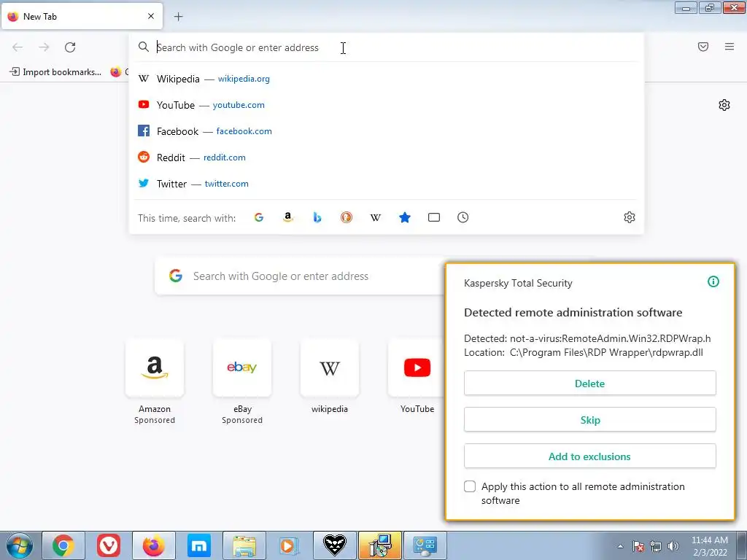Open Windows Explorer from the taskbar

(244, 545)
